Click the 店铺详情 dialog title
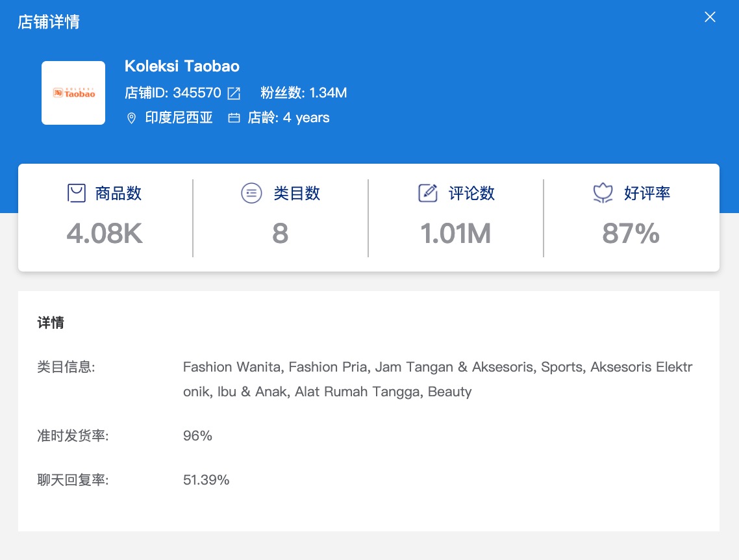This screenshot has width=739, height=560. click(x=49, y=21)
